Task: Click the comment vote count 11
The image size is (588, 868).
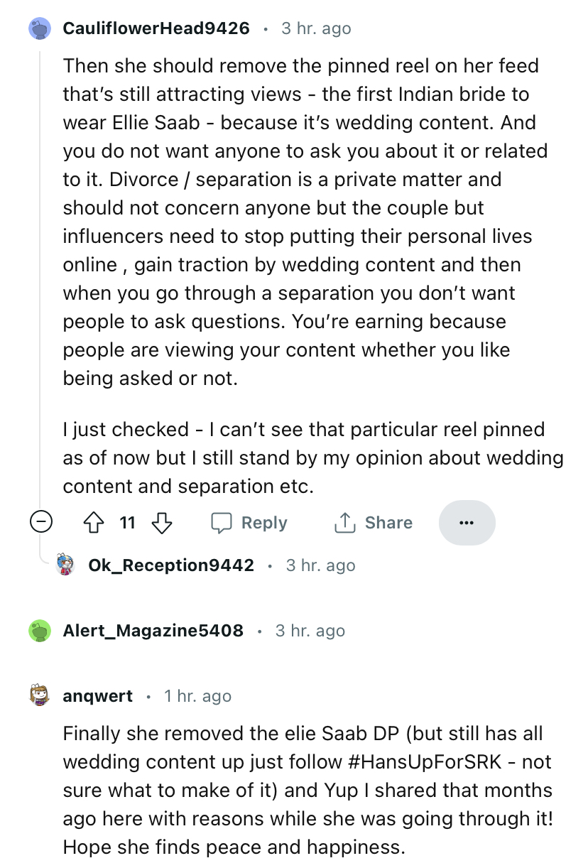Action: pyautogui.click(x=127, y=523)
